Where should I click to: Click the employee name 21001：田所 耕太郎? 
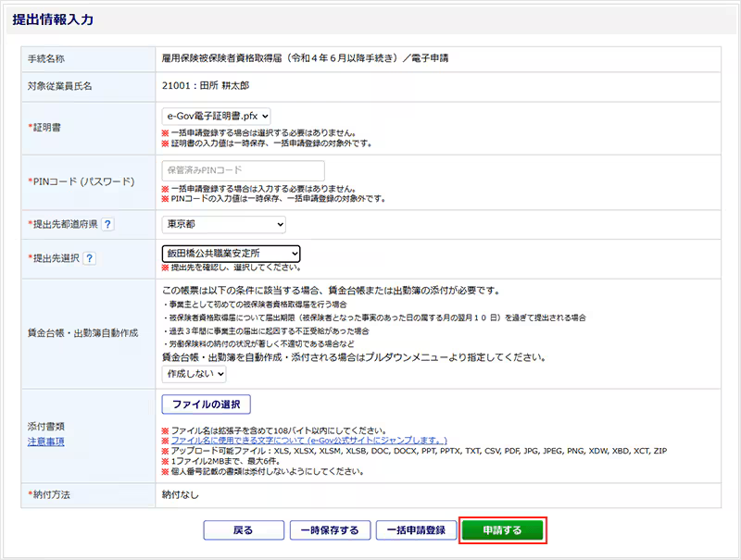pos(206,85)
